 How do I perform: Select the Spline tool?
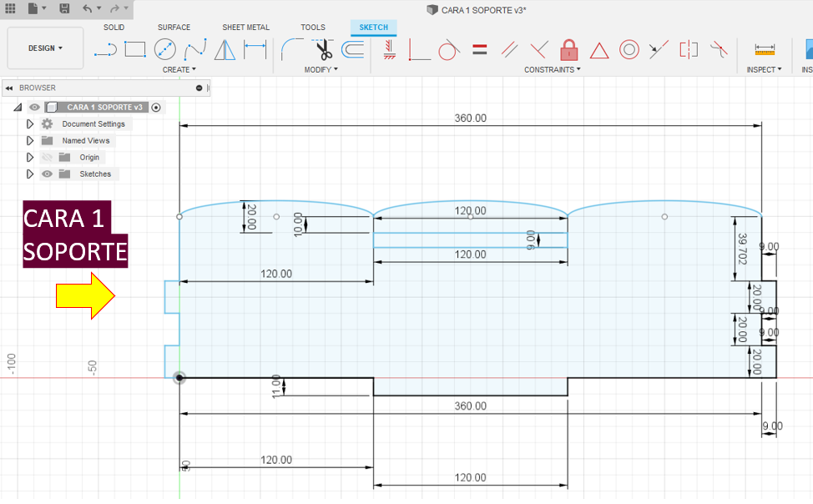coord(195,50)
